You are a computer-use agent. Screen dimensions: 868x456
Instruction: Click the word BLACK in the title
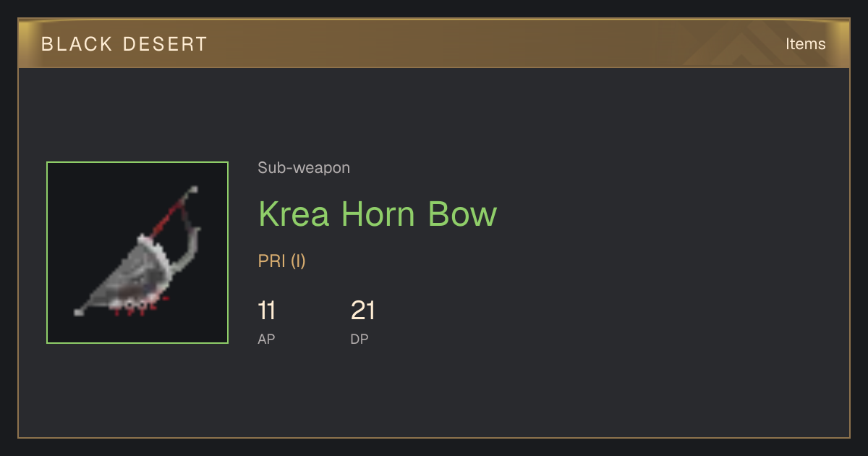tap(77, 44)
